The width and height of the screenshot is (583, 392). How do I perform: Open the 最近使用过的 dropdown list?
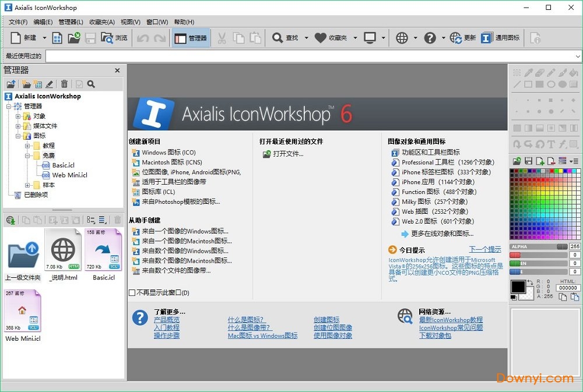coord(578,56)
